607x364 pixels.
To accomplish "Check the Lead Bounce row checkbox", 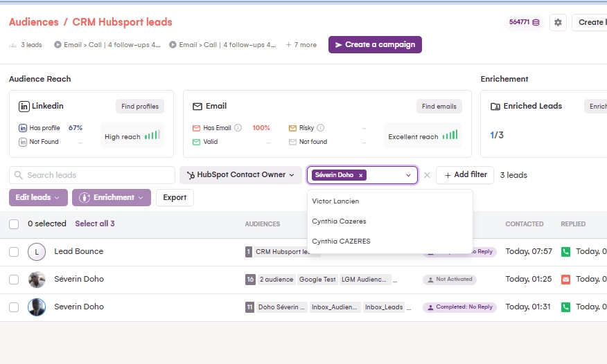I will click(14, 252).
